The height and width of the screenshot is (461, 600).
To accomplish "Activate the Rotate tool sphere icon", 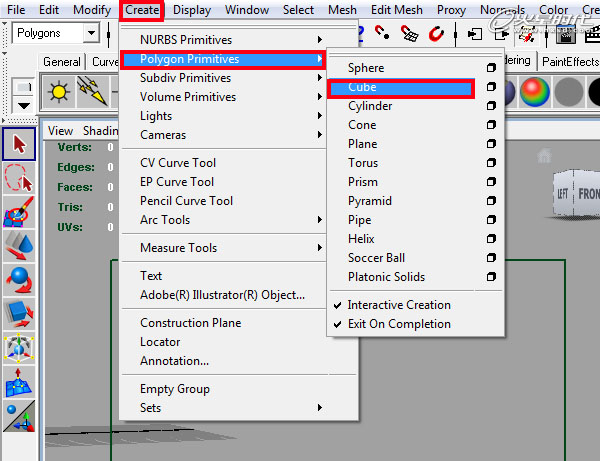I will [x=19, y=280].
